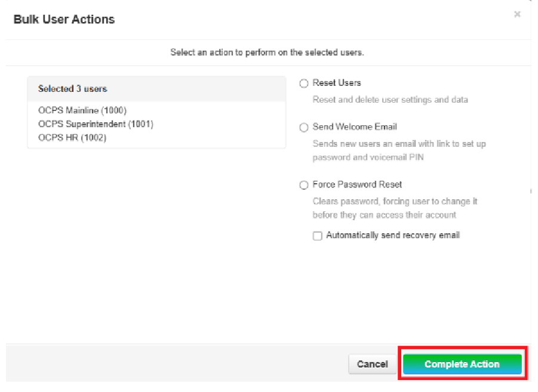Click OCPS Superintendent (1001) list entry
Screen dimensions: 538x392
pos(96,124)
